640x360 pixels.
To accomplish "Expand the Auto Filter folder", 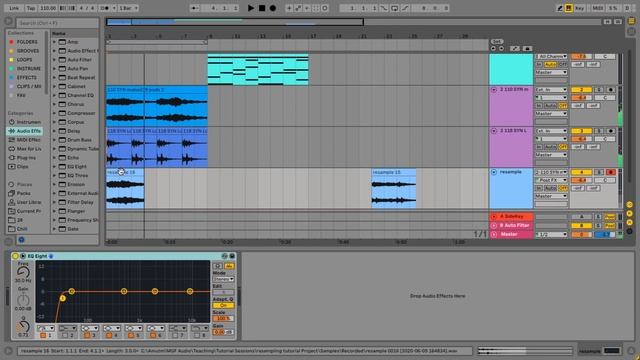I will coord(54,60).
